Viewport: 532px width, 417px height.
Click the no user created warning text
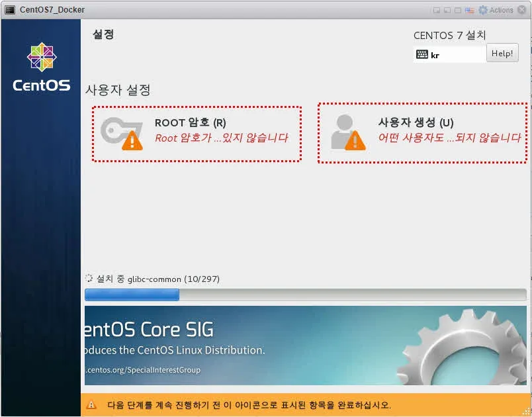coord(449,138)
